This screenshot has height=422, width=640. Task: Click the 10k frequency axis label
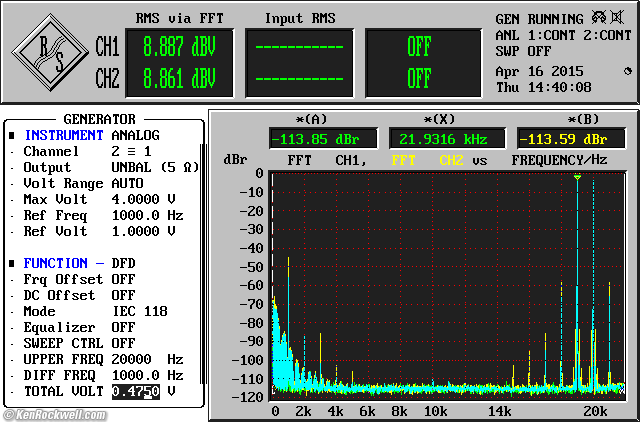(435, 411)
